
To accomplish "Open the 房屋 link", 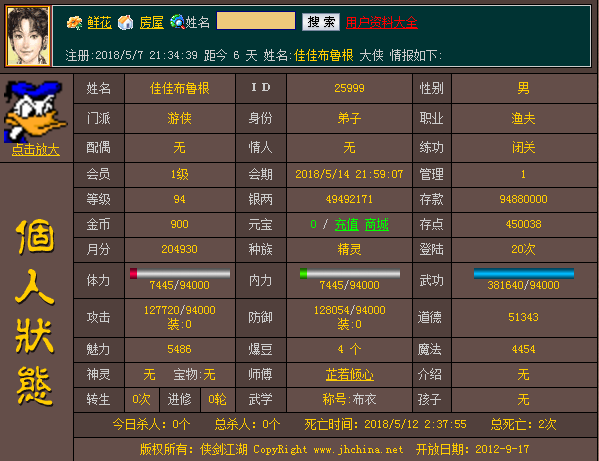I will pyautogui.click(x=152, y=23).
